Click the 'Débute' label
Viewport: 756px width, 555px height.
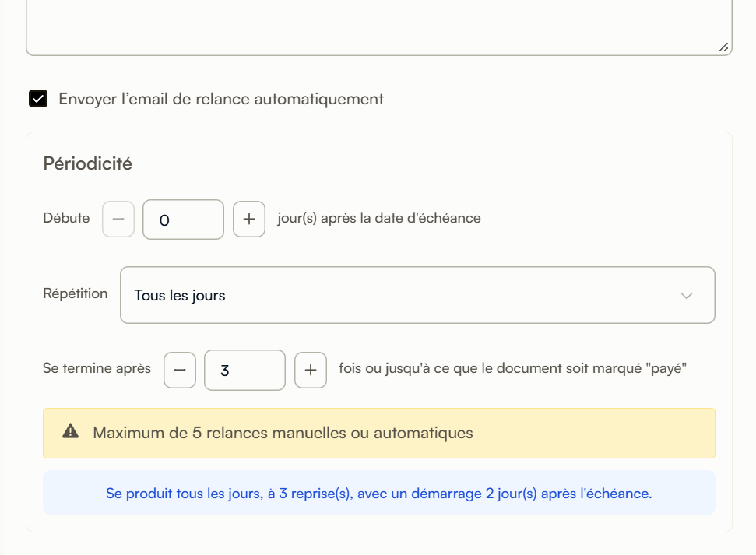tap(66, 218)
